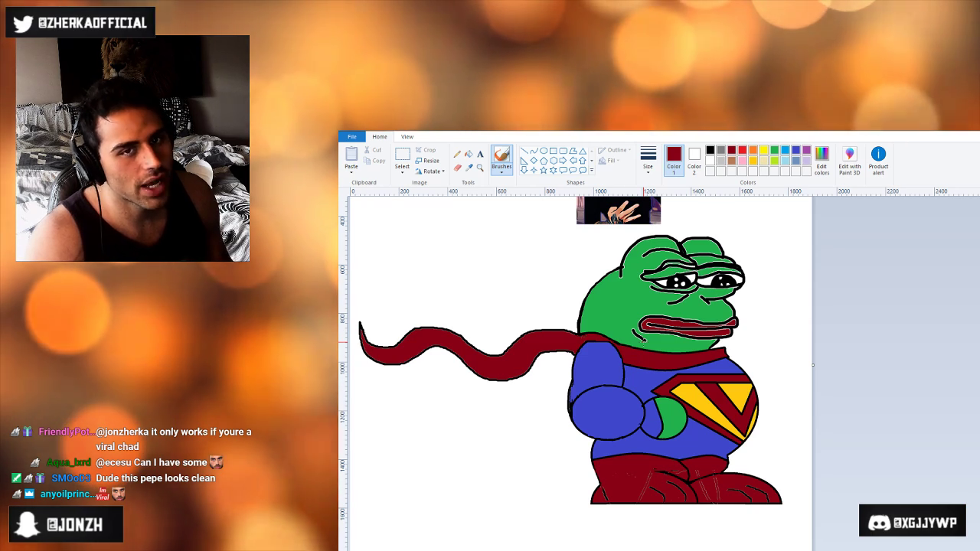This screenshot has width=980, height=551.
Task: Choose the green palette swatch
Action: pyautogui.click(x=775, y=150)
